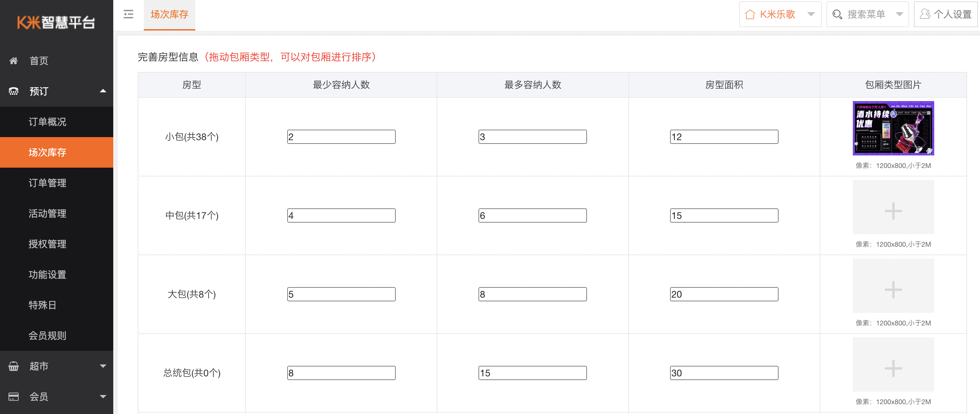Open 授权管理 in the sidebar
This screenshot has width=980, height=414.
point(57,244)
